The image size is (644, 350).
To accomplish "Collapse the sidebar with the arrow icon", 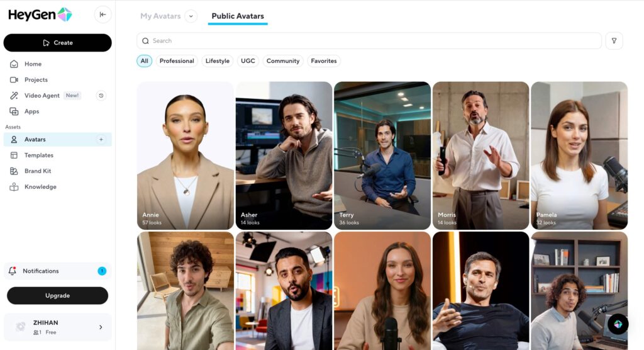I will coord(103,14).
